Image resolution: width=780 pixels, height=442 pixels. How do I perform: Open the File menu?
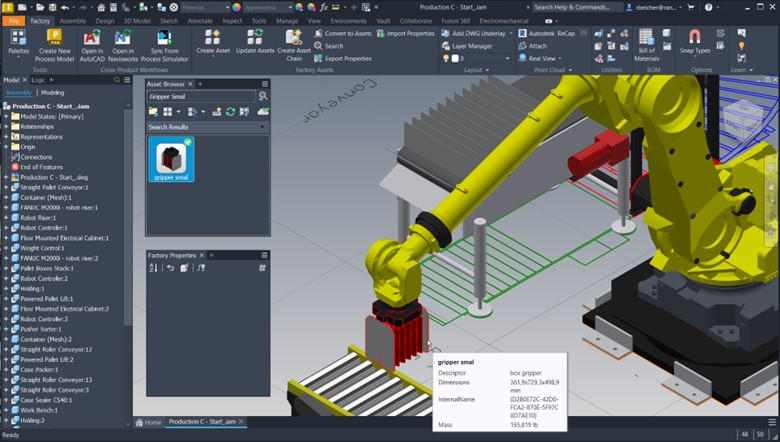13,21
